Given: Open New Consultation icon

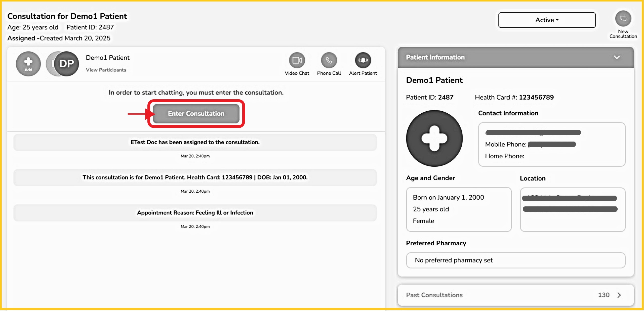Looking at the screenshot, I should click(x=623, y=19).
